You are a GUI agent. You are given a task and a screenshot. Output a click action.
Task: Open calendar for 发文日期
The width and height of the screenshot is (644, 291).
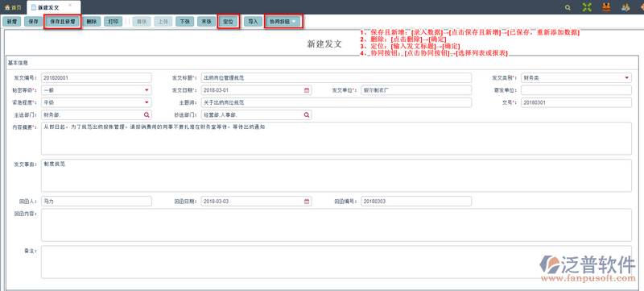(307, 90)
